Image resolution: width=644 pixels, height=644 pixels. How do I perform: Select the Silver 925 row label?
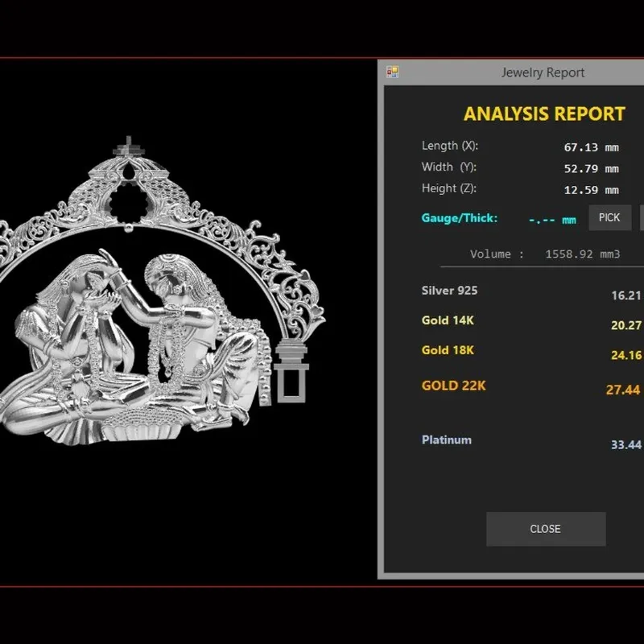point(449,291)
